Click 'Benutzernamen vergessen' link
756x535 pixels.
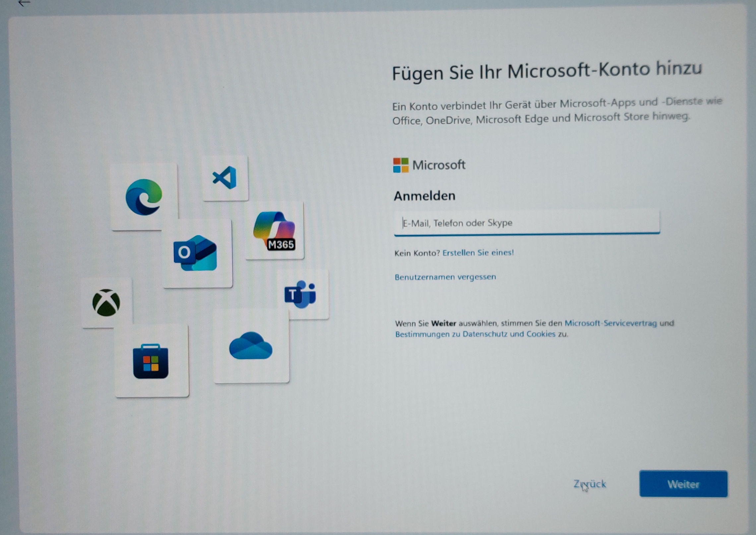[x=445, y=277]
